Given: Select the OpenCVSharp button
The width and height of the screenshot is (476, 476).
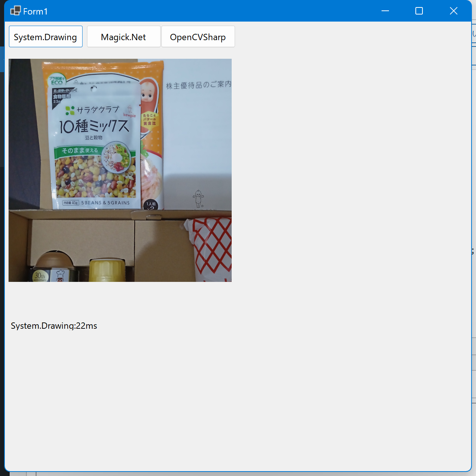Looking at the screenshot, I should [x=198, y=36].
